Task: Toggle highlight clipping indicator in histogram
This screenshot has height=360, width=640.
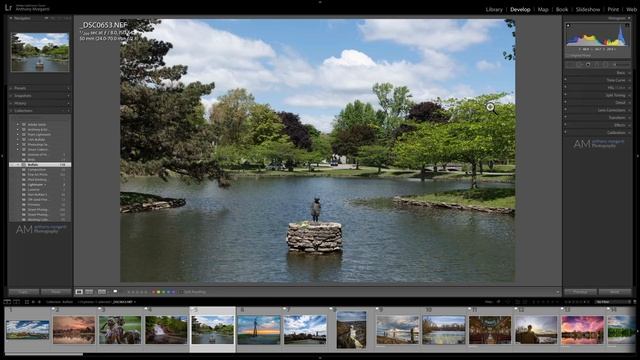Action: pos(627,26)
